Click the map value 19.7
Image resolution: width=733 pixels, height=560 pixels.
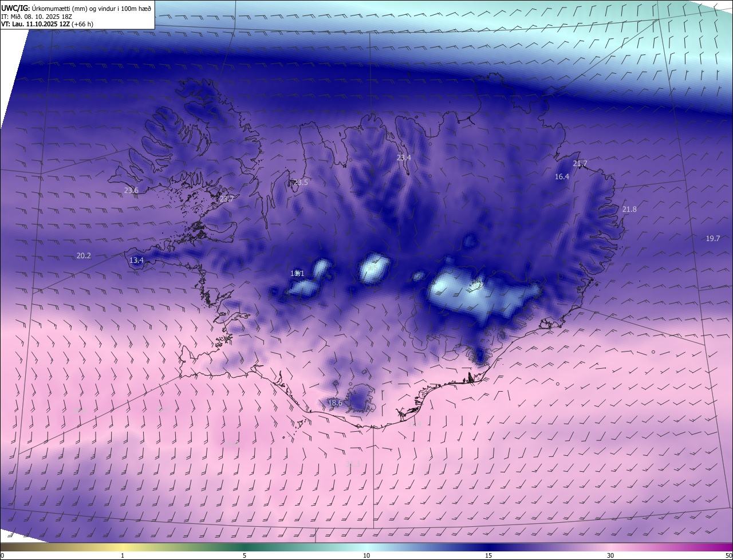point(713,238)
